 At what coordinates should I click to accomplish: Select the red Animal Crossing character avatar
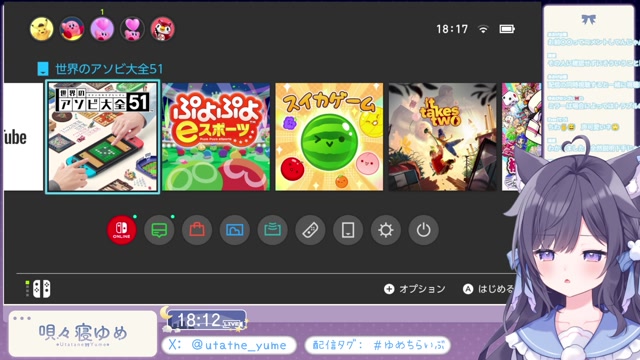point(162,29)
